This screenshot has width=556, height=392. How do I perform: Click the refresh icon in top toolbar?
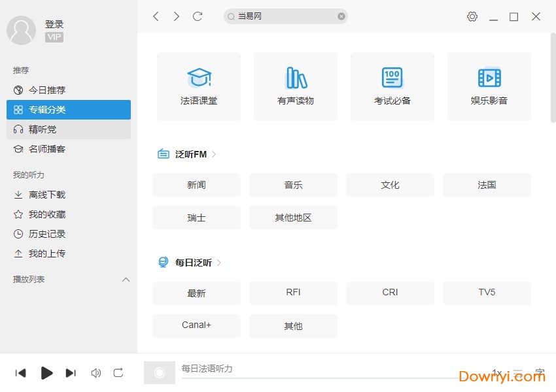pos(198,16)
